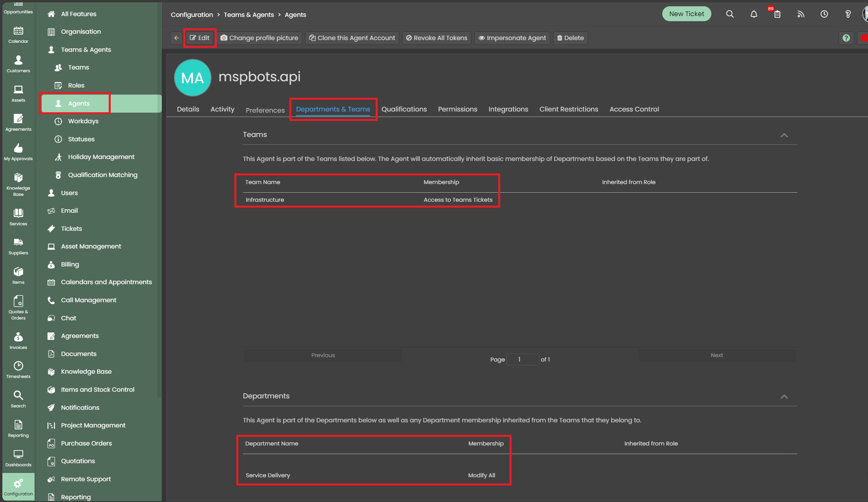This screenshot has height=502, width=868.
Task: Open the search magnifier icon in top bar
Action: pyautogui.click(x=730, y=14)
